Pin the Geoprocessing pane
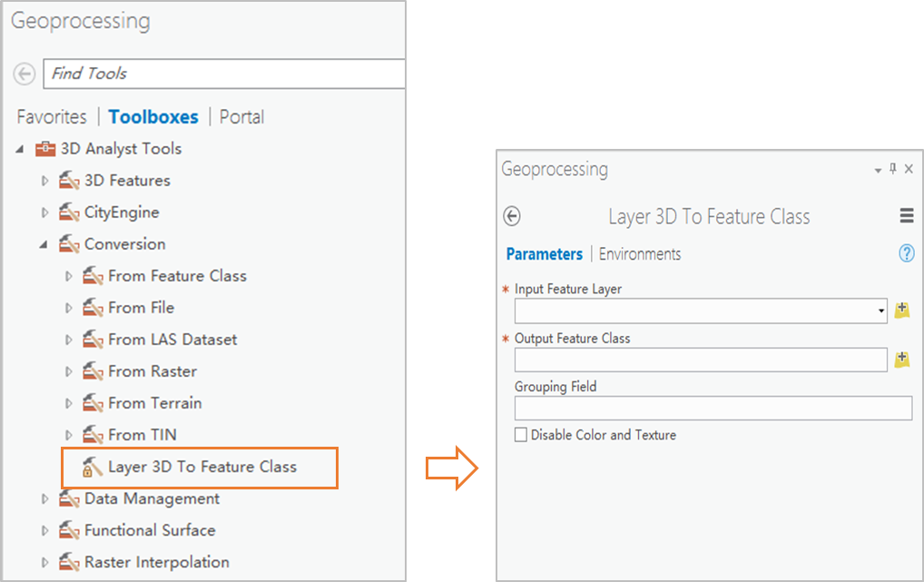The height and width of the screenshot is (582, 924). point(892,169)
